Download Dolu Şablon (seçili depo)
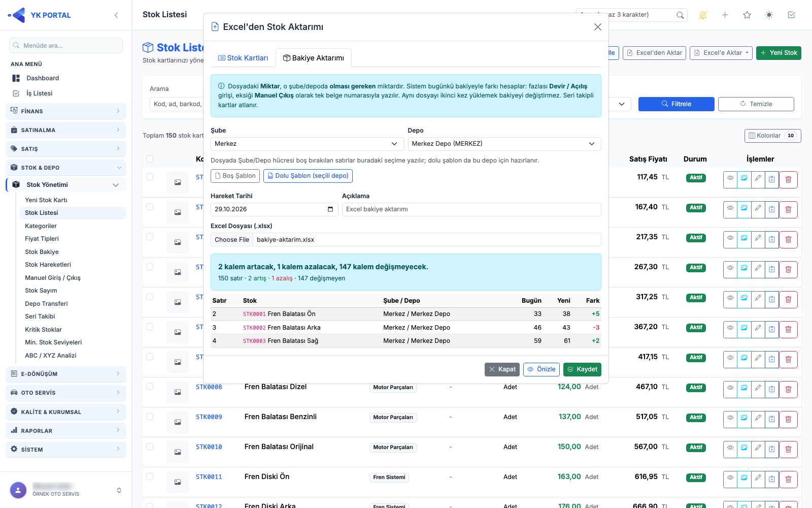Screen dimensions: 812x508 308,176
